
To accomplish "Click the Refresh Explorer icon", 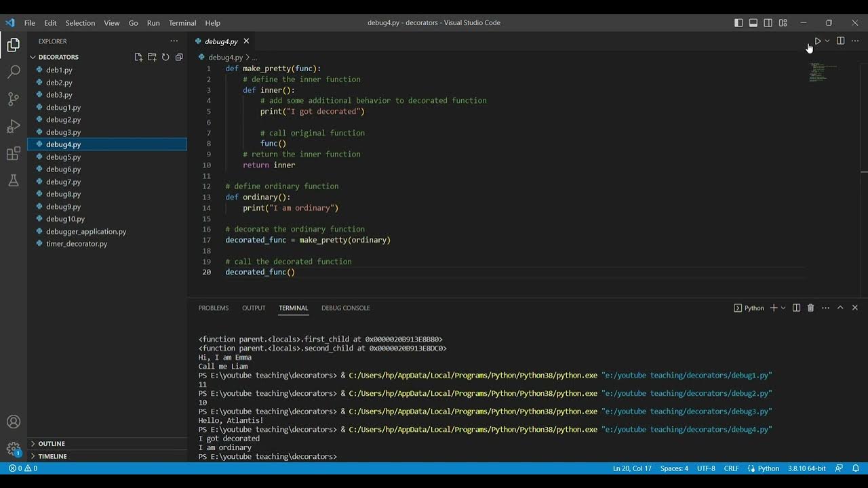I will [x=165, y=57].
